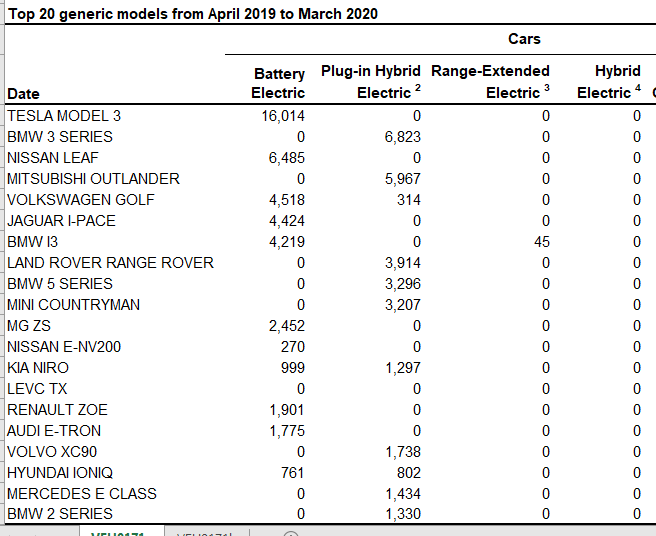Select the 'Battery Electric' column header
This screenshot has height=536, width=656.
tap(278, 83)
